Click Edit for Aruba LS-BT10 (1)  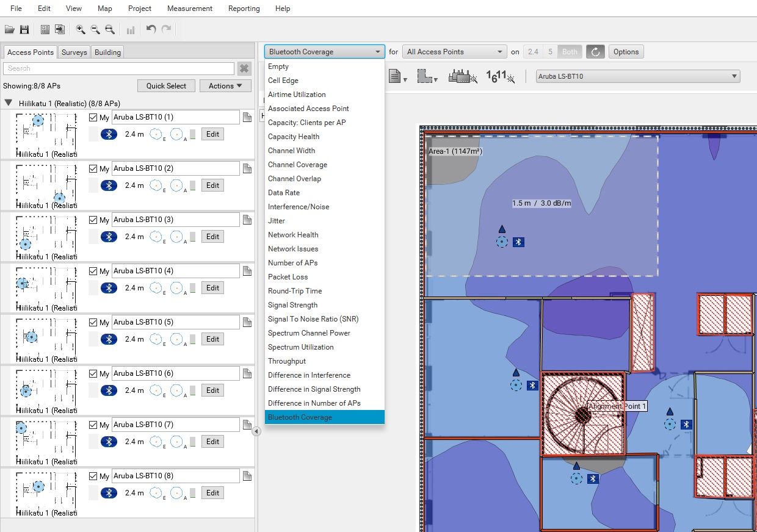coord(212,134)
